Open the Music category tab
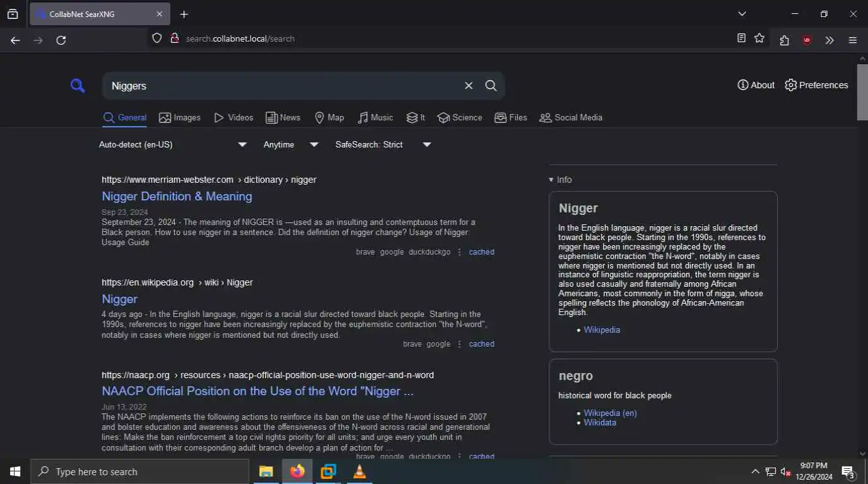Viewport: 868px width, 484px height. click(375, 117)
